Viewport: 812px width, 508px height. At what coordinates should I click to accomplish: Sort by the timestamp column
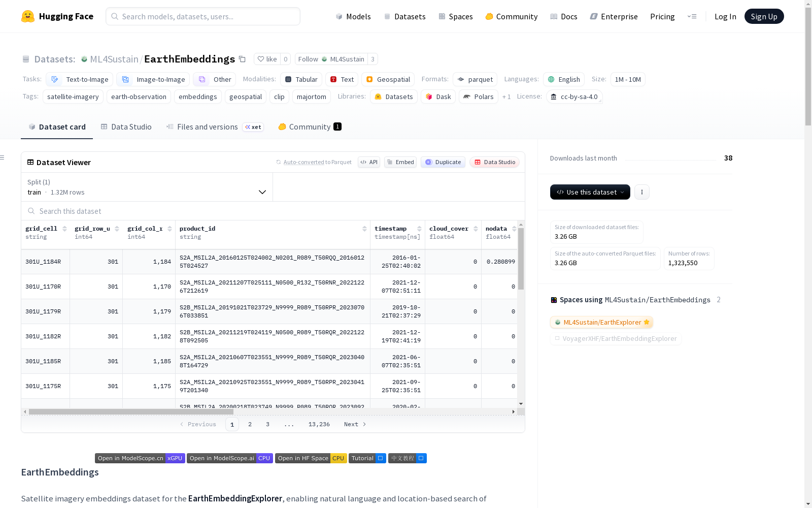click(419, 229)
